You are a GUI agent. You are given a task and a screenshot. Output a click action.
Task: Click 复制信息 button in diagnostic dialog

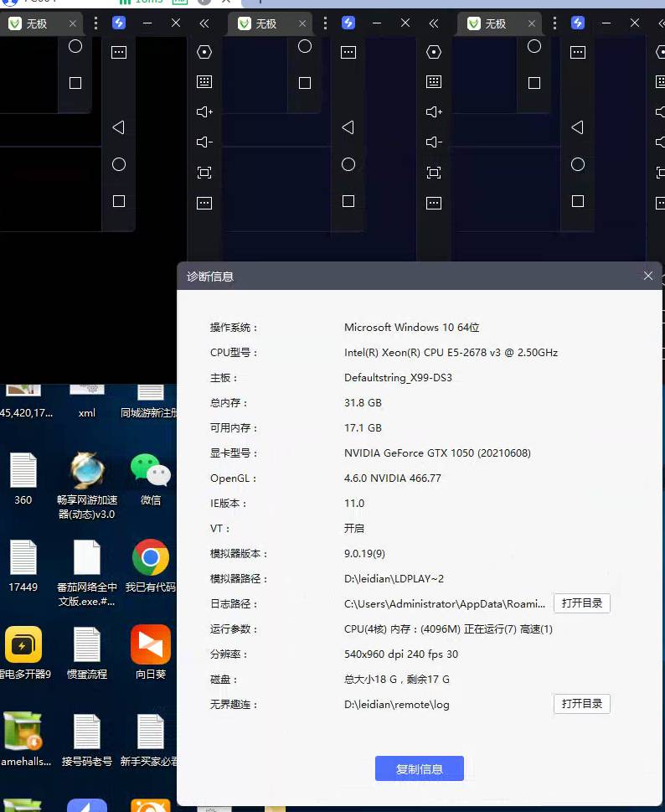[419, 769]
